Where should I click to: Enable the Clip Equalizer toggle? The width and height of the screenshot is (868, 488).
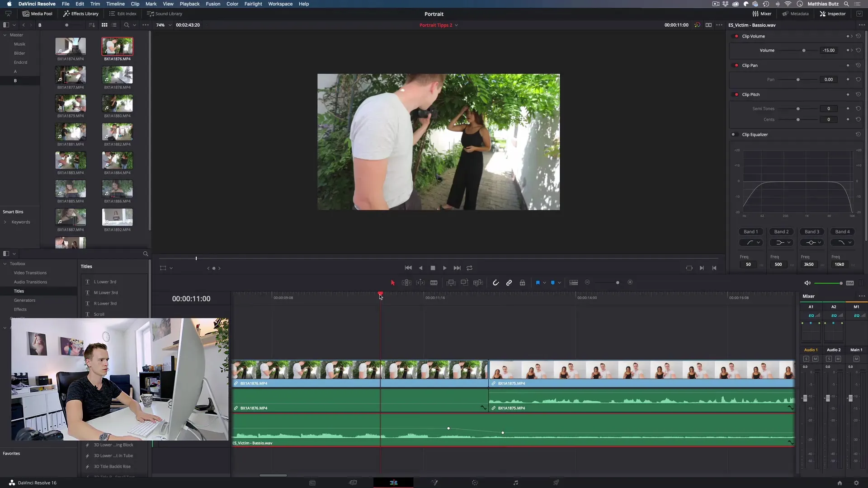[734, 135]
